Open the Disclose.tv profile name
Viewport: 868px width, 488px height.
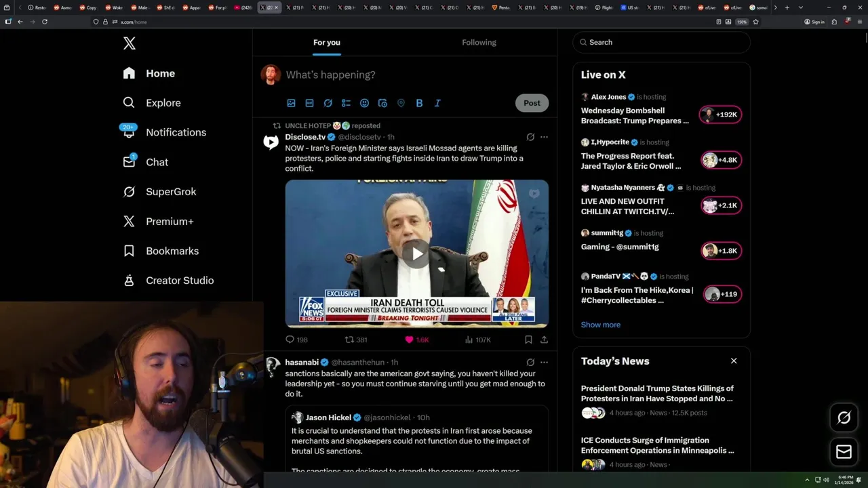click(305, 137)
